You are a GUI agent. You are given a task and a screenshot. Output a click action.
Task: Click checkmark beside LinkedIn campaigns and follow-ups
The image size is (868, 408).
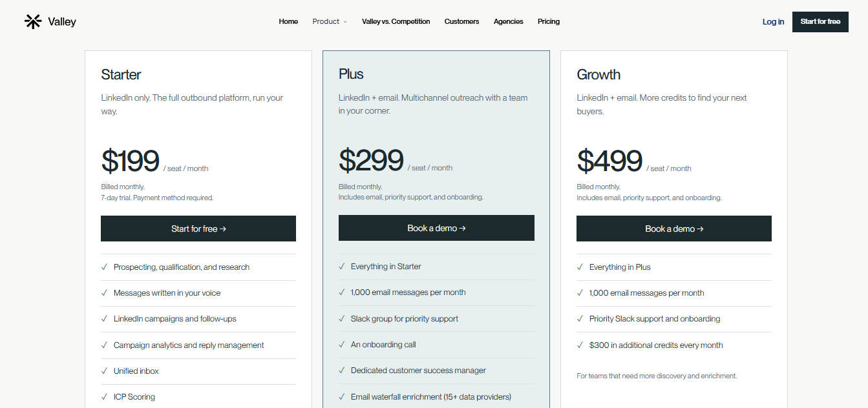coord(104,318)
